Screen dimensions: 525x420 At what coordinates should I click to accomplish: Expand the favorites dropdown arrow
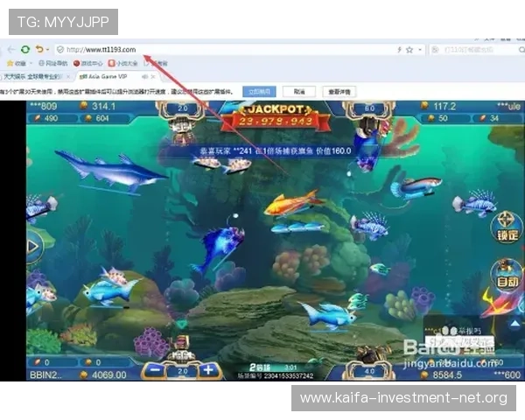coord(31,63)
